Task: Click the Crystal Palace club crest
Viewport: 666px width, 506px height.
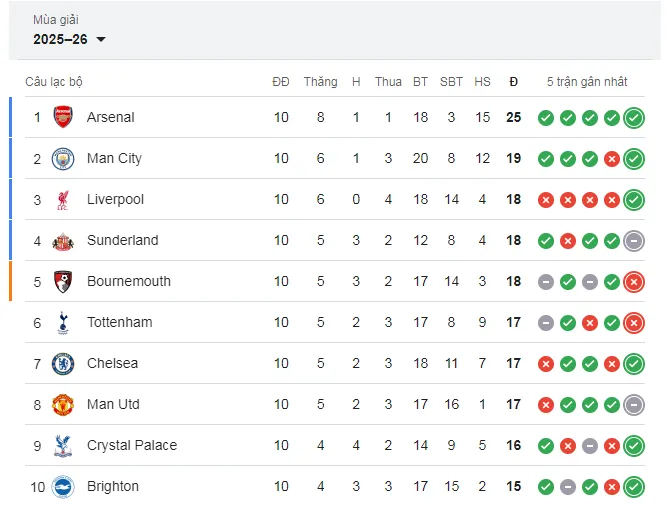Action: (x=64, y=445)
